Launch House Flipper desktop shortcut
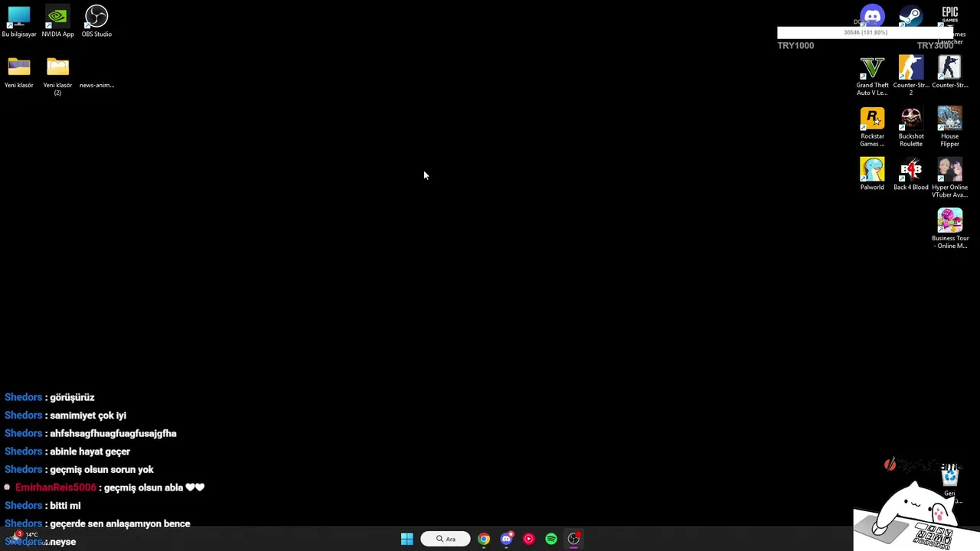Image resolution: width=980 pixels, height=551 pixels. click(x=949, y=127)
